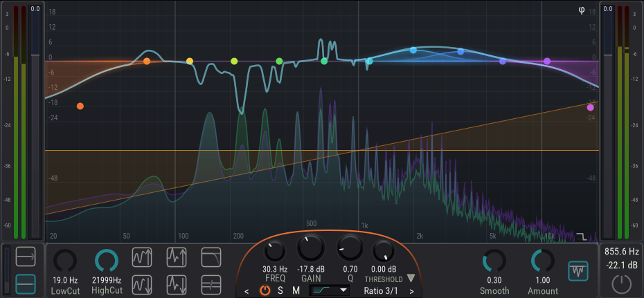
Task: Click the high-cut filter shape icon
Action: [211, 257]
